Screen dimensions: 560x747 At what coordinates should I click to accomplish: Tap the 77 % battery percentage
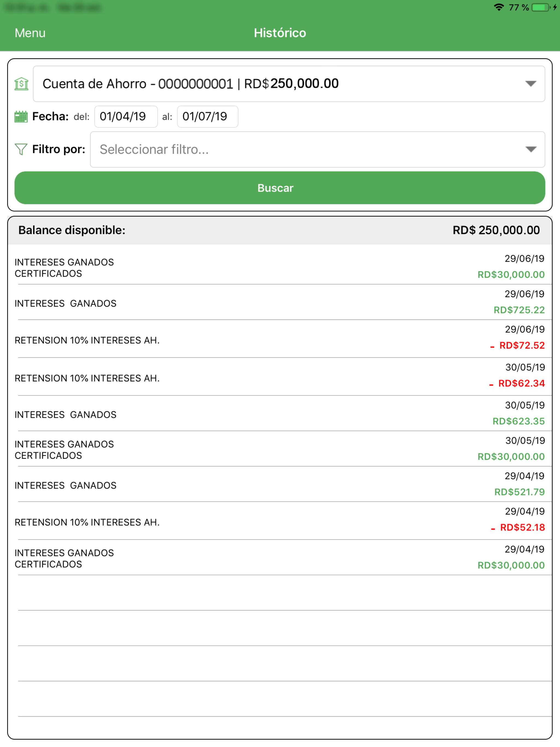(518, 7)
